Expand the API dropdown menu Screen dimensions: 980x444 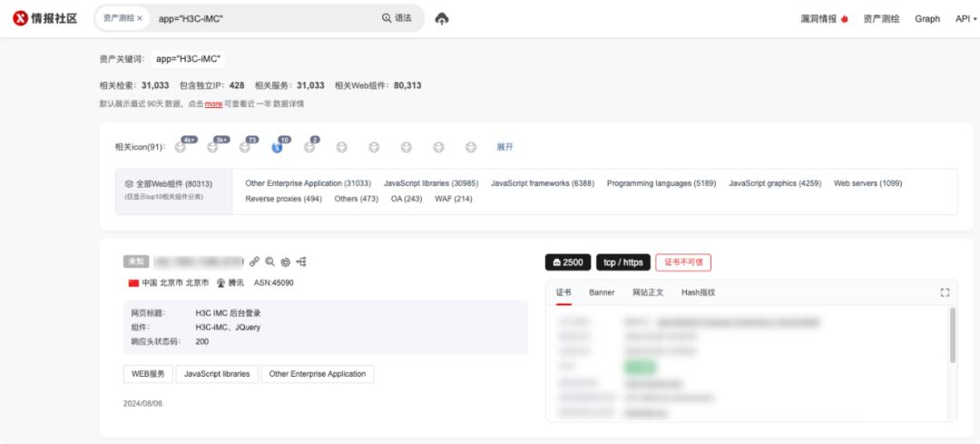pos(965,19)
